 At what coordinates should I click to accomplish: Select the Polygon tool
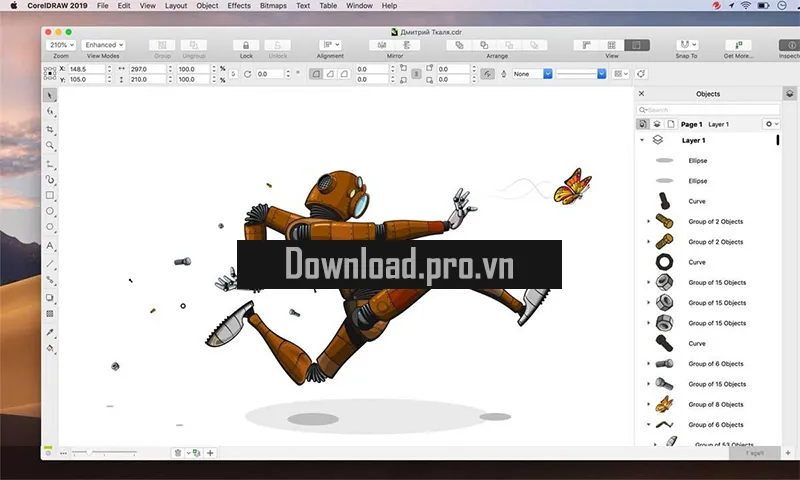coord(49,226)
